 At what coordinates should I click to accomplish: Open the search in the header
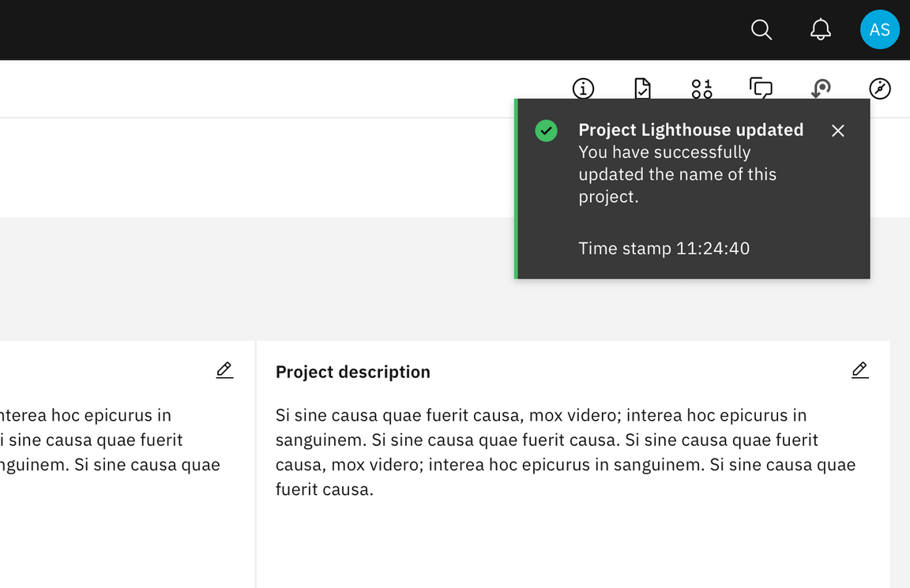click(761, 29)
